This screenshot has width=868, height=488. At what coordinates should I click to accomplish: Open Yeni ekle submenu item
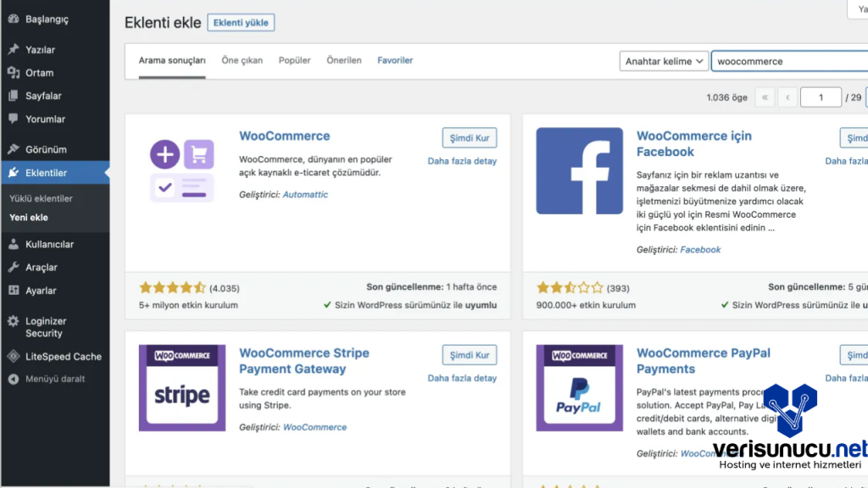(29, 218)
